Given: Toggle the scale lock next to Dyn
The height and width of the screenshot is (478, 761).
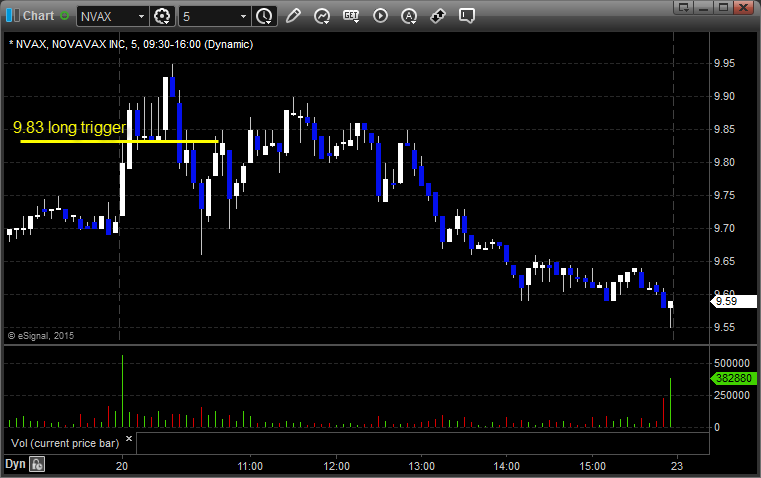Looking at the screenshot, I should tap(37, 464).
